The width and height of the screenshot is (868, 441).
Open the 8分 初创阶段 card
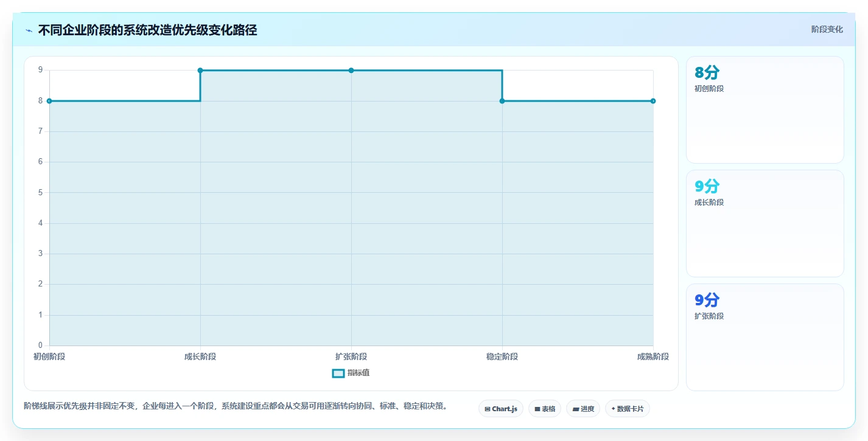click(x=765, y=110)
